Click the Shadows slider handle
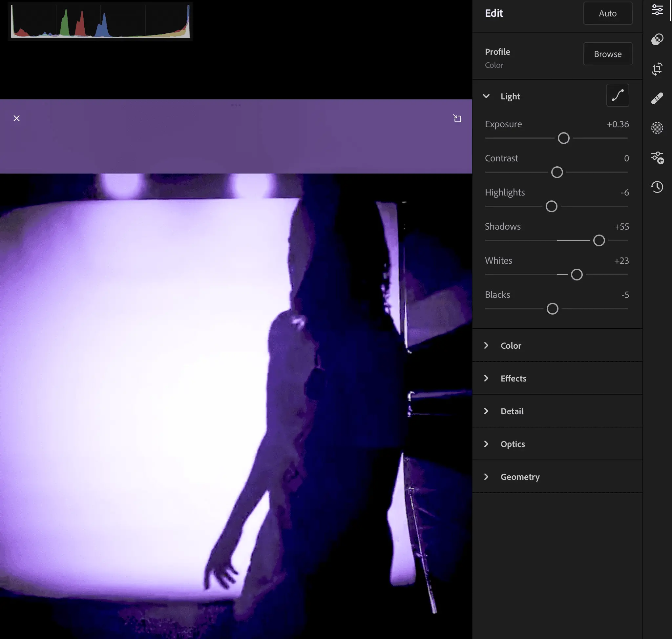672x639 pixels. pos(598,240)
